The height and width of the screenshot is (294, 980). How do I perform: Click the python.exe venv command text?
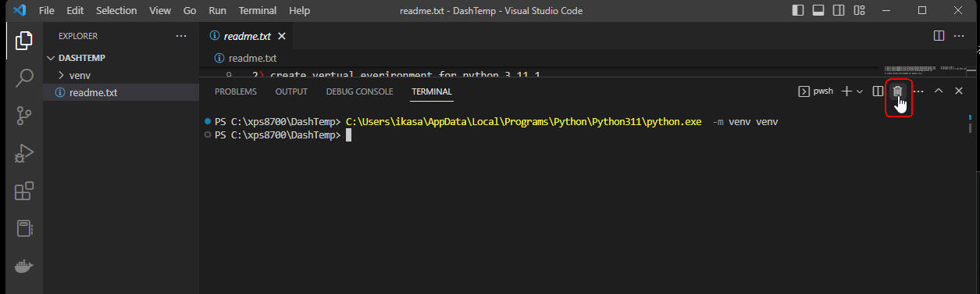click(x=562, y=122)
